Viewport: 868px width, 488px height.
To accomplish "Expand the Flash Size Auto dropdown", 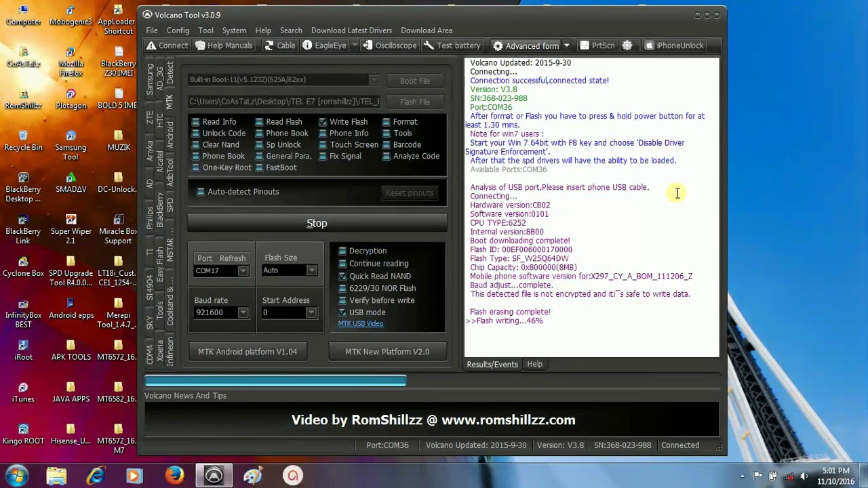I will [x=311, y=270].
